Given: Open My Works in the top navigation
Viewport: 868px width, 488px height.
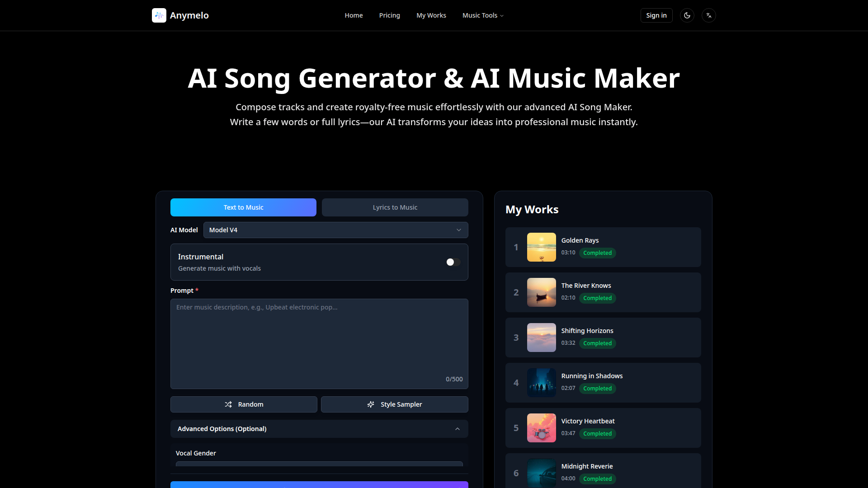Looking at the screenshot, I should point(431,15).
